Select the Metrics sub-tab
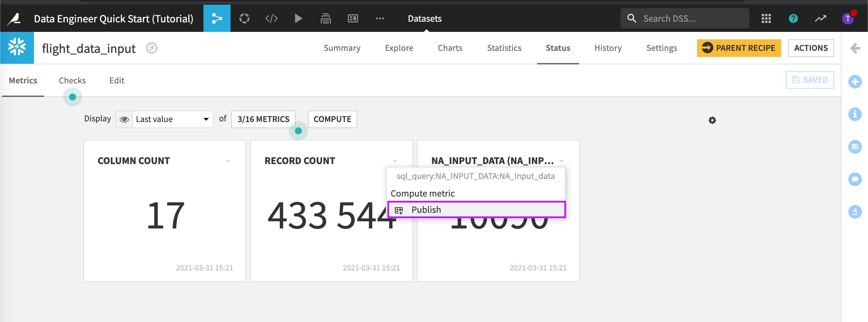Viewport: 868px width, 322px height. click(23, 80)
